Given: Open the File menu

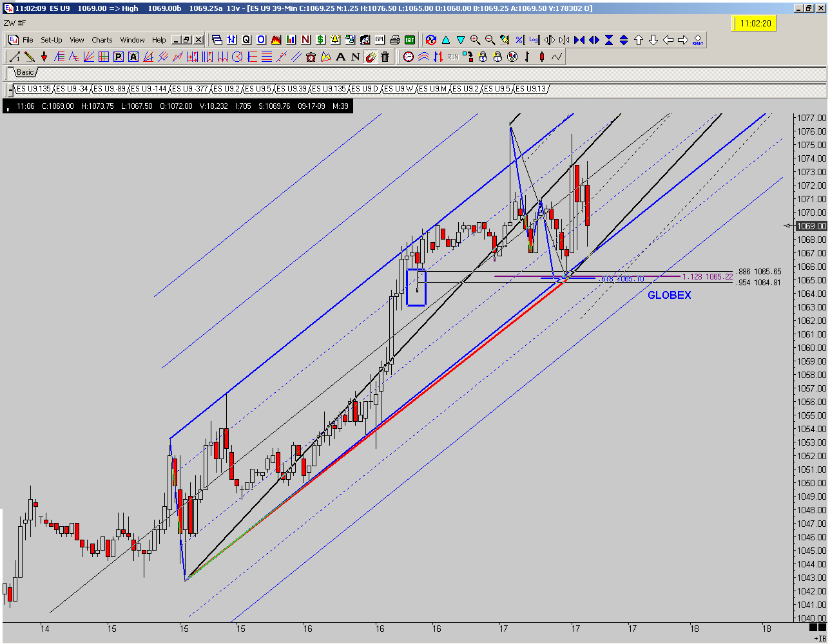Looking at the screenshot, I should [x=28, y=40].
